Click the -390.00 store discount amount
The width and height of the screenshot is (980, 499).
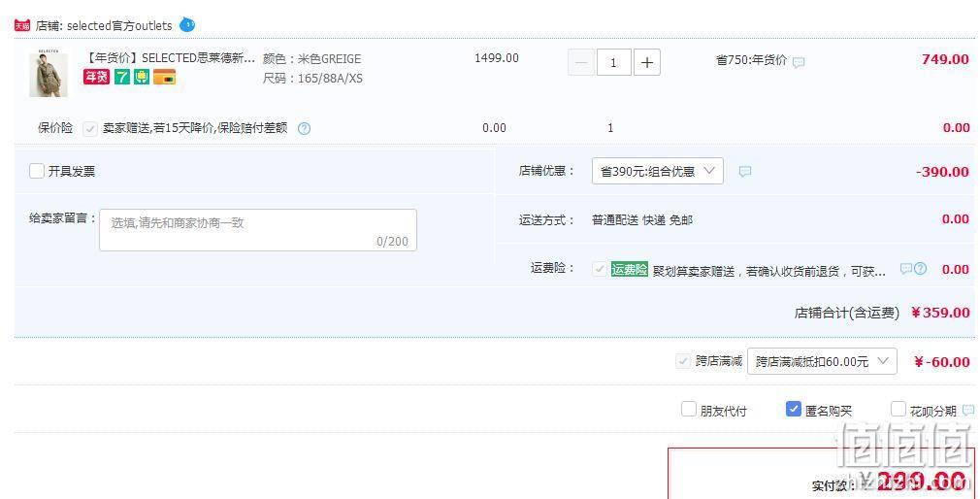point(942,172)
